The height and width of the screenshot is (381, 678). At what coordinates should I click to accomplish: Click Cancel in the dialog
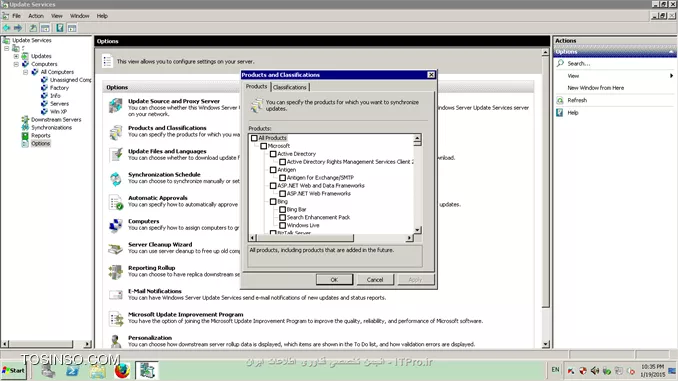tap(375, 280)
